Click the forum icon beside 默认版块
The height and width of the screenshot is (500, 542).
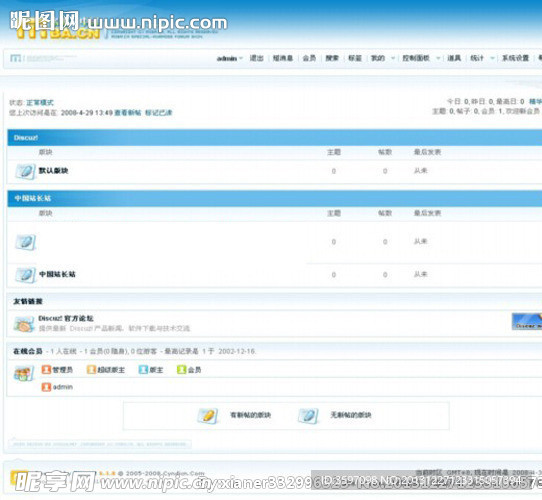[25, 172]
